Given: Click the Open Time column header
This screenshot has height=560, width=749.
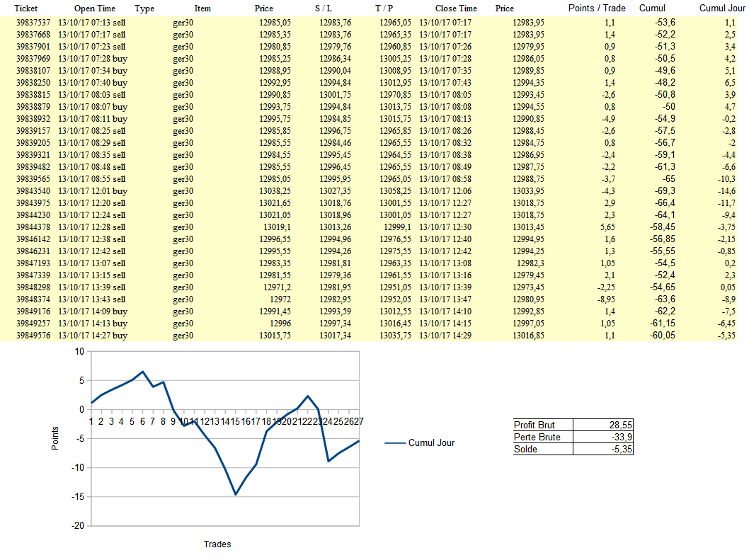Looking at the screenshot, I should tap(95, 8).
